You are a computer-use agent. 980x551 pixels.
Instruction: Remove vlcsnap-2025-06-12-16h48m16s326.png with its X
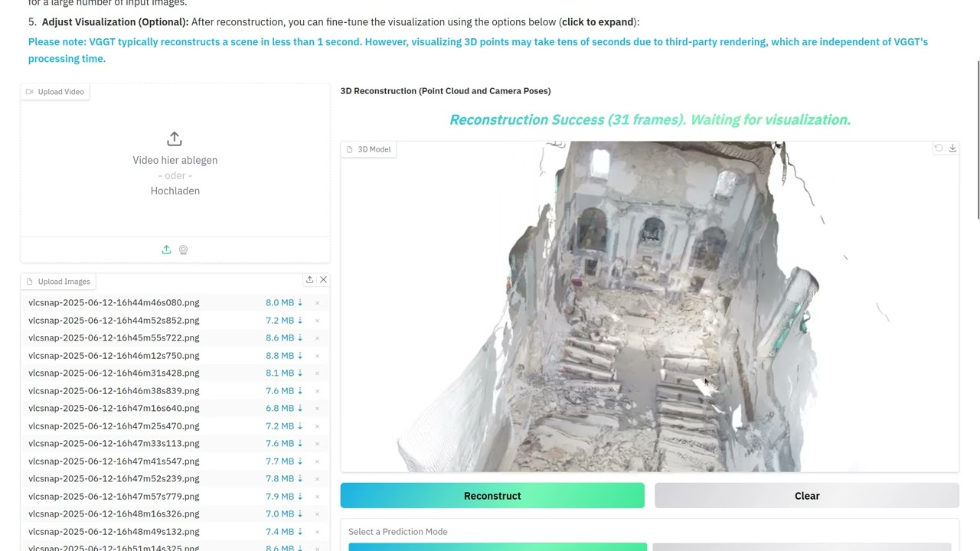[317, 514]
